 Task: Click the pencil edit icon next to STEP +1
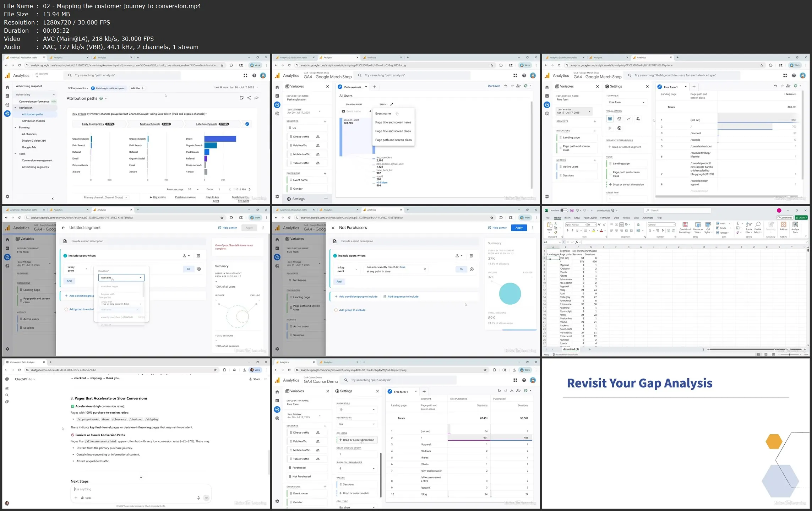(x=392, y=104)
